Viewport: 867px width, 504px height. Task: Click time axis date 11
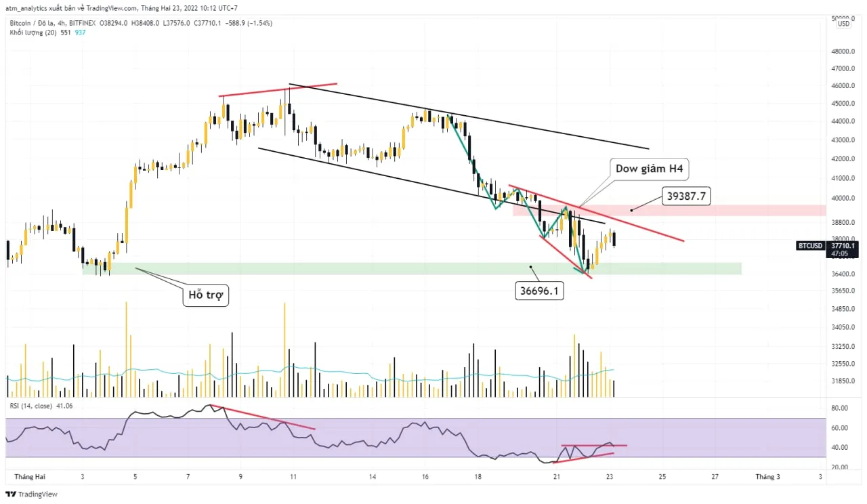tap(293, 477)
